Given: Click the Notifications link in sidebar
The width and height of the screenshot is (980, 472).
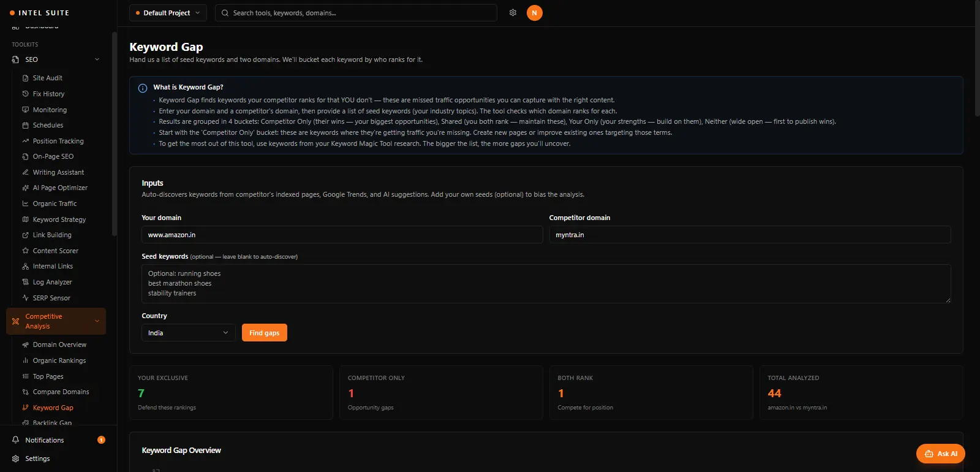Looking at the screenshot, I should click(45, 440).
